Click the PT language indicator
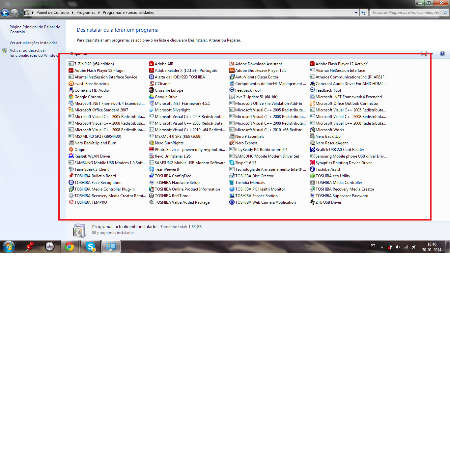450x476 pixels. [x=373, y=246]
